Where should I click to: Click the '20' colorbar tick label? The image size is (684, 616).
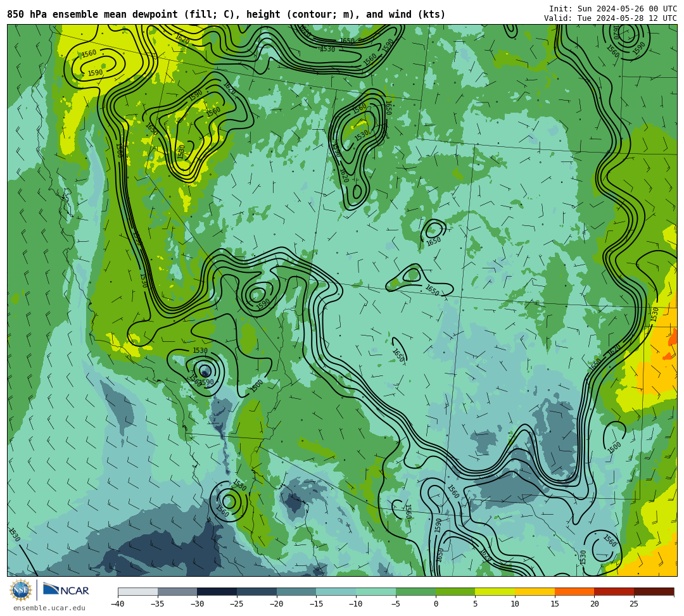pyautogui.click(x=595, y=604)
